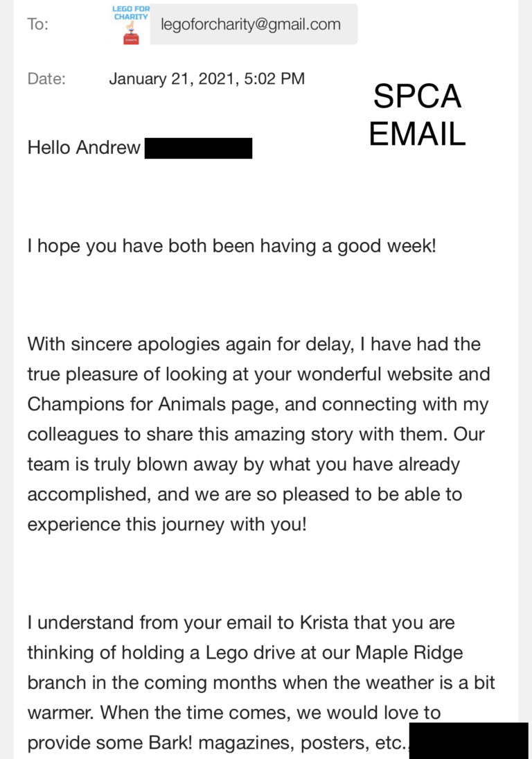Click the "Hello Andrew" greeting text
This screenshot has height=759, width=532.
coord(84,148)
